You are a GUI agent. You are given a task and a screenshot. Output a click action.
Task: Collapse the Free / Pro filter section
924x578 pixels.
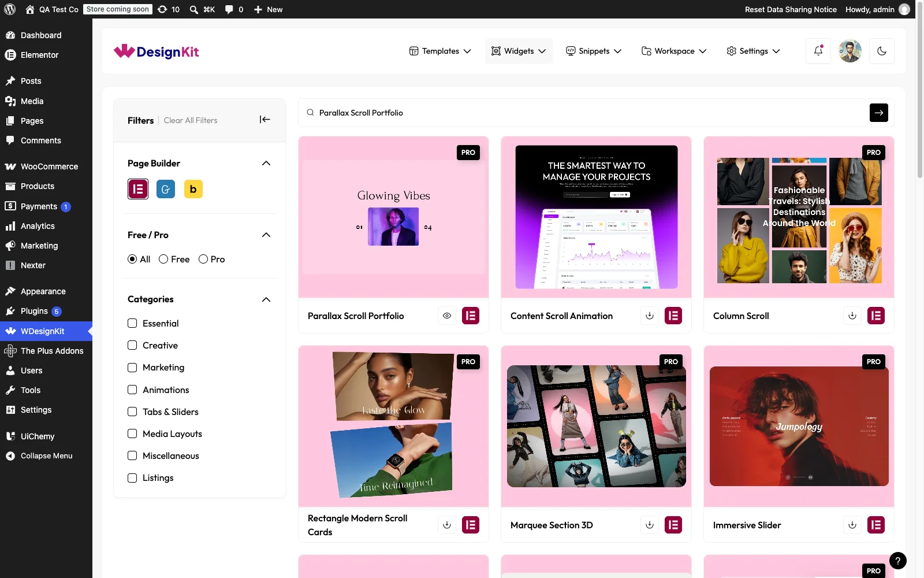pyautogui.click(x=266, y=235)
